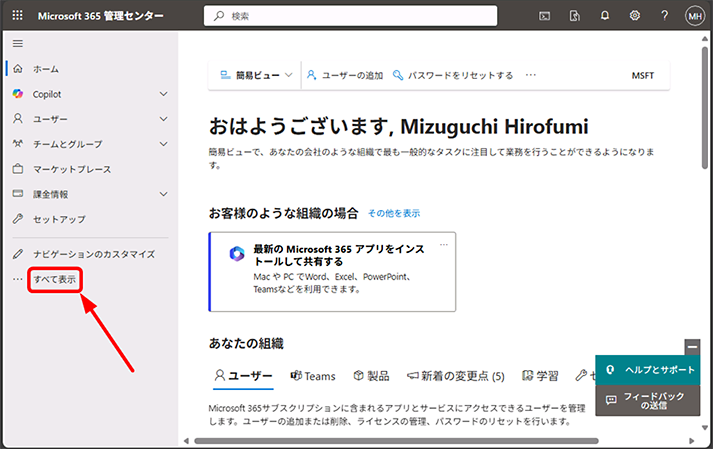Open settings gear icon in header
The width and height of the screenshot is (713, 449).
click(634, 15)
